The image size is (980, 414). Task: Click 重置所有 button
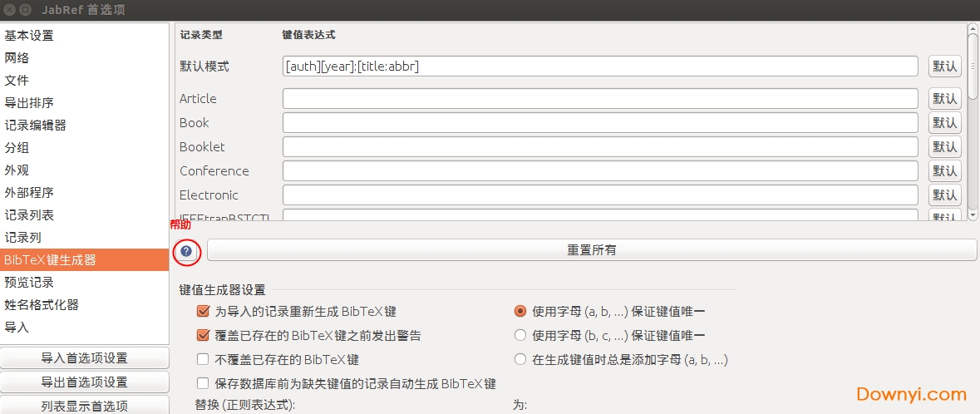click(x=591, y=250)
